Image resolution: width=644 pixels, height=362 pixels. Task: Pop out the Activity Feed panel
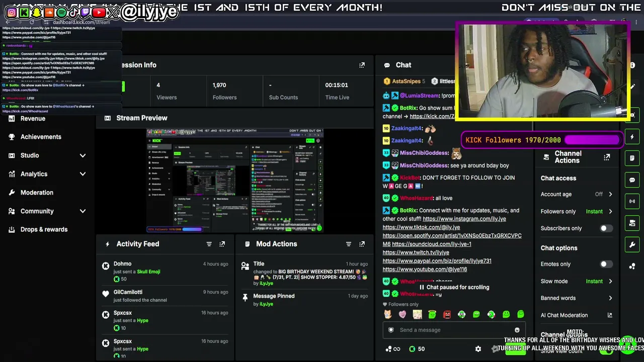(x=222, y=244)
